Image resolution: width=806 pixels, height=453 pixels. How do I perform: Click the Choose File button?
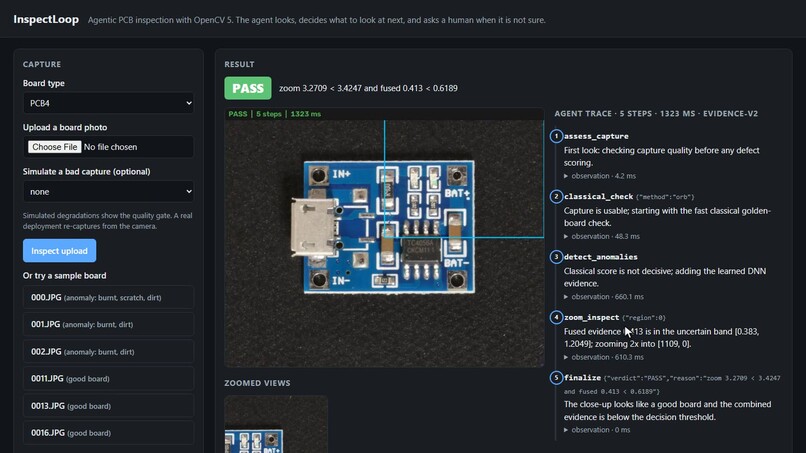pyautogui.click(x=54, y=147)
